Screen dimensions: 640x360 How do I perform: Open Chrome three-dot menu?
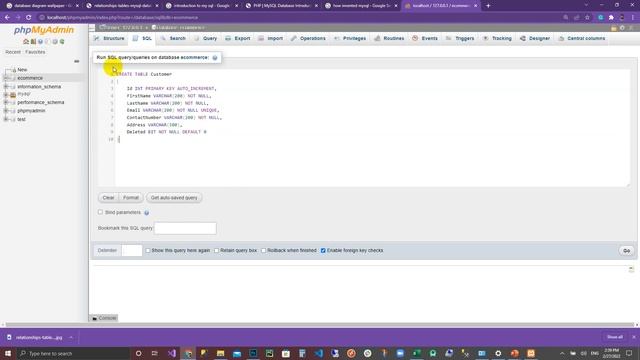(633, 18)
